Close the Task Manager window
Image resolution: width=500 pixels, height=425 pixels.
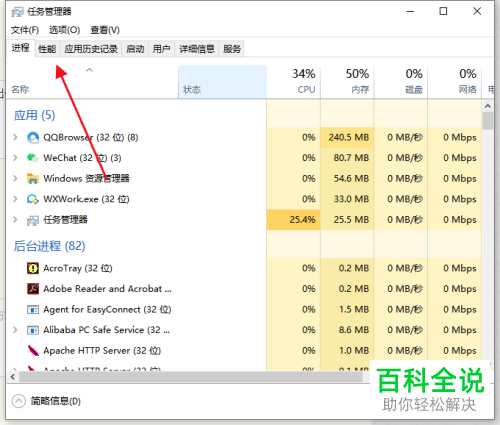477,11
